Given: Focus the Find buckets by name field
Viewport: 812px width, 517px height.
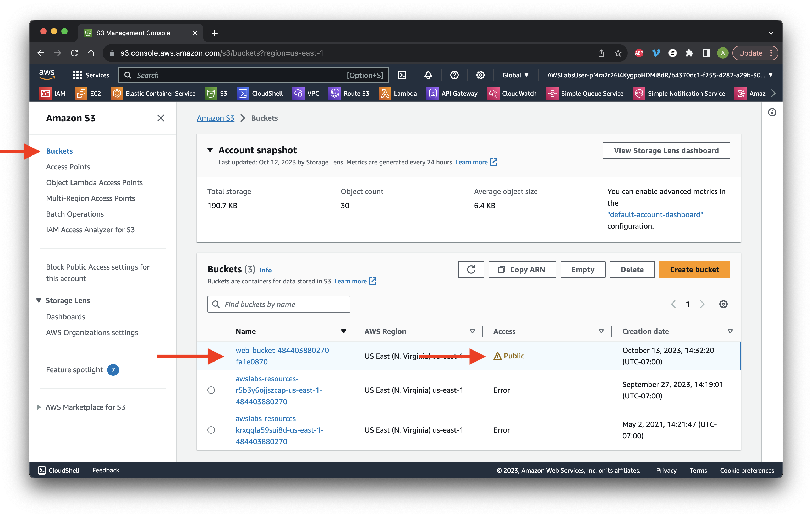Looking at the screenshot, I should pos(278,304).
